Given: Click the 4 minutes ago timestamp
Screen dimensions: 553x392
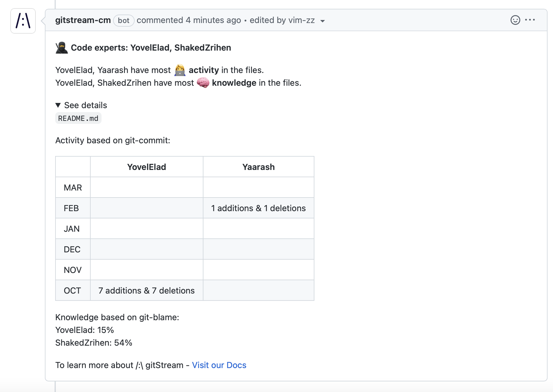Looking at the screenshot, I should (213, 20).
